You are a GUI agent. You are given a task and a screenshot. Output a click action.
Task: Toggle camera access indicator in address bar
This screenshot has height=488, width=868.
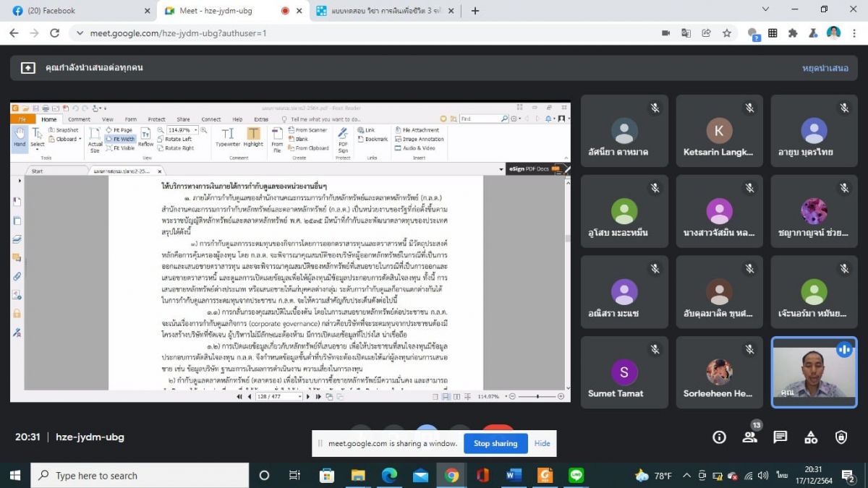coord(665,33)
